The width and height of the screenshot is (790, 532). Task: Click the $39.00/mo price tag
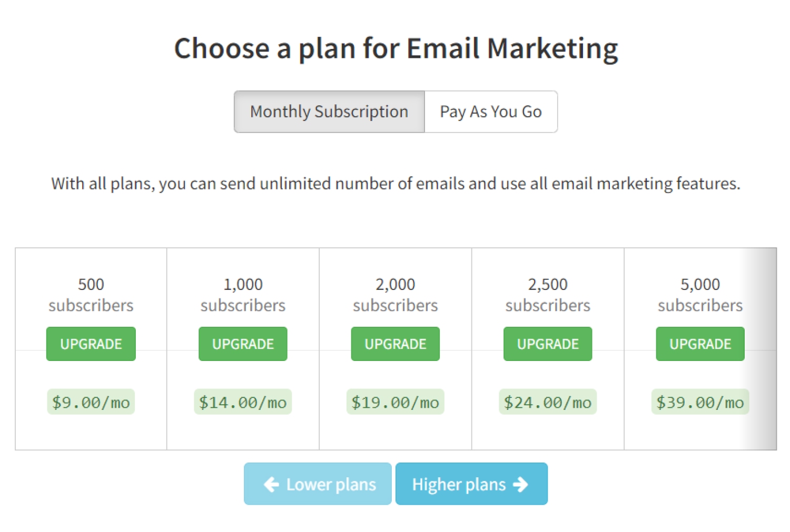coord(700,403)
